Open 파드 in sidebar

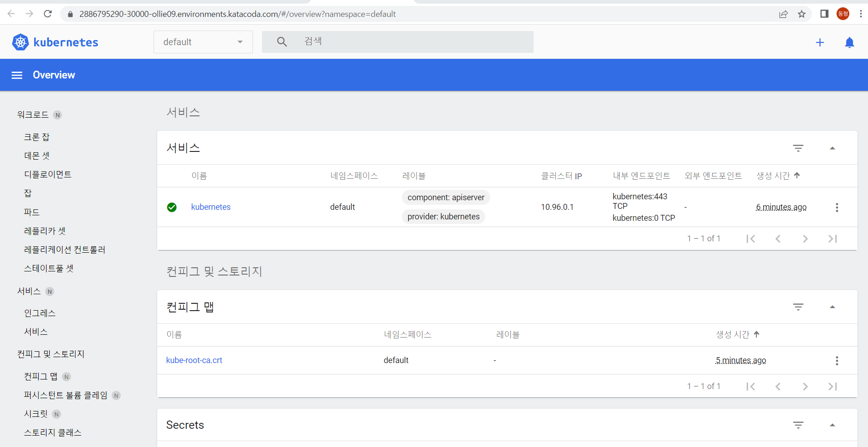coord(32,212)
